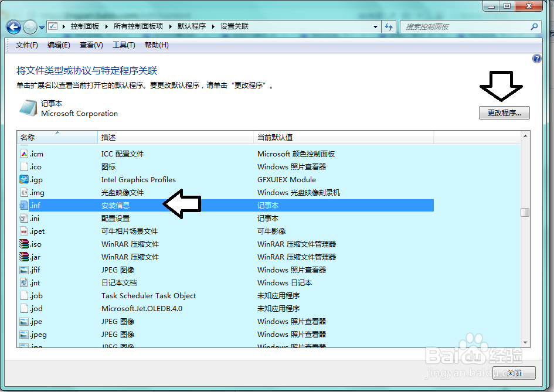The height and width of the screenshot is (392, 554).
Task: Click the .jar WinRAR icon
Action: [x=24, y=257]
